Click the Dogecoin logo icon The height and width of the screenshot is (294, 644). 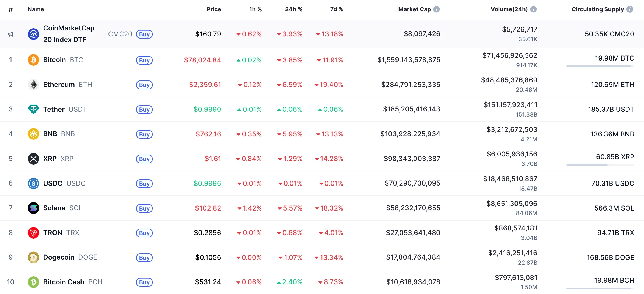(33, 257)
